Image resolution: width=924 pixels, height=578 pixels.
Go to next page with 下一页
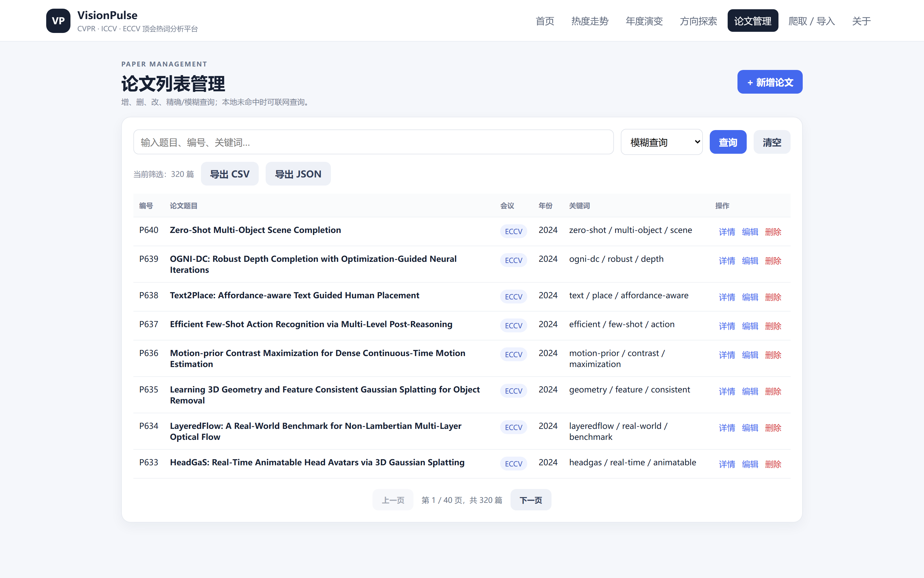[x=531, y=500]
